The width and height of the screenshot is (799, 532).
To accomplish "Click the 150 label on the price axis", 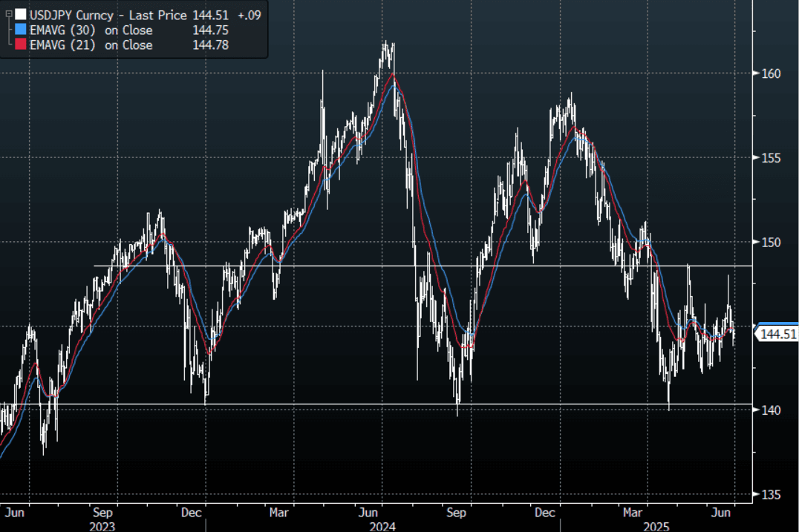I will [x=770, y=242].
